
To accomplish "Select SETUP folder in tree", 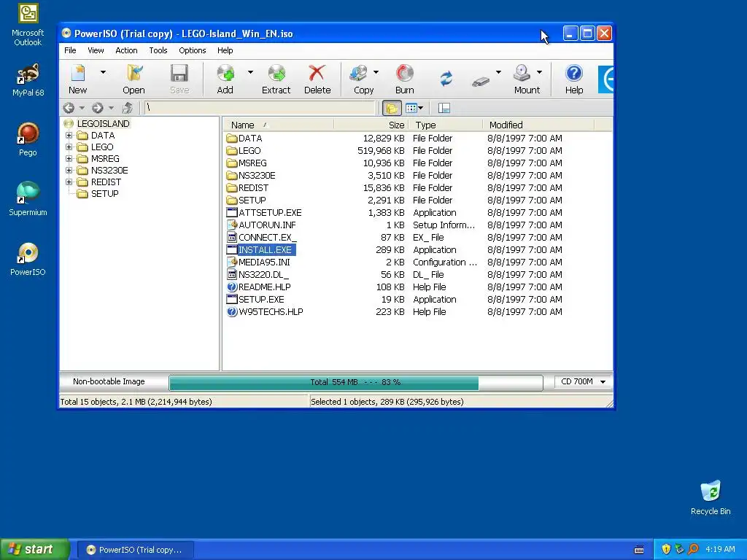I will [104, 194].
